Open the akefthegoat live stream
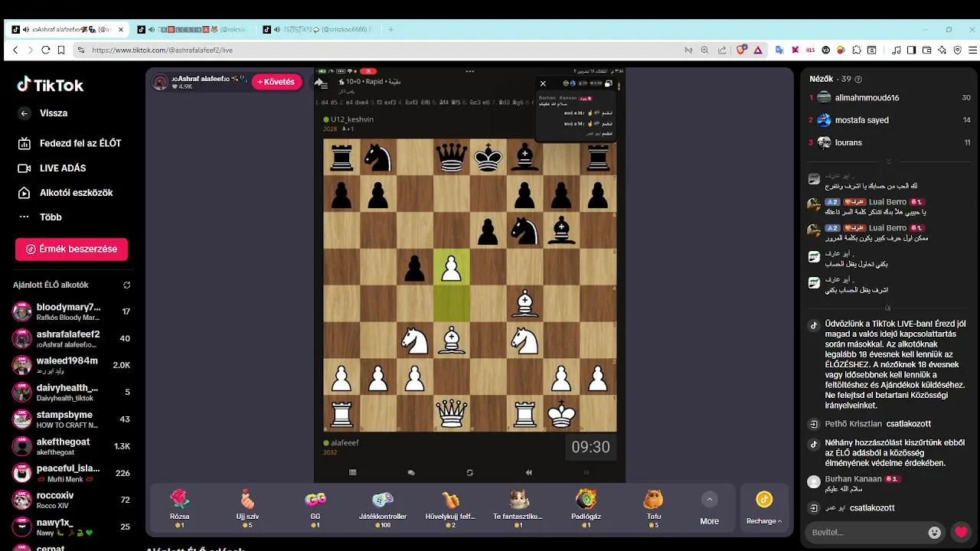The width and height of the screenshot is (980, 551). 71,446
